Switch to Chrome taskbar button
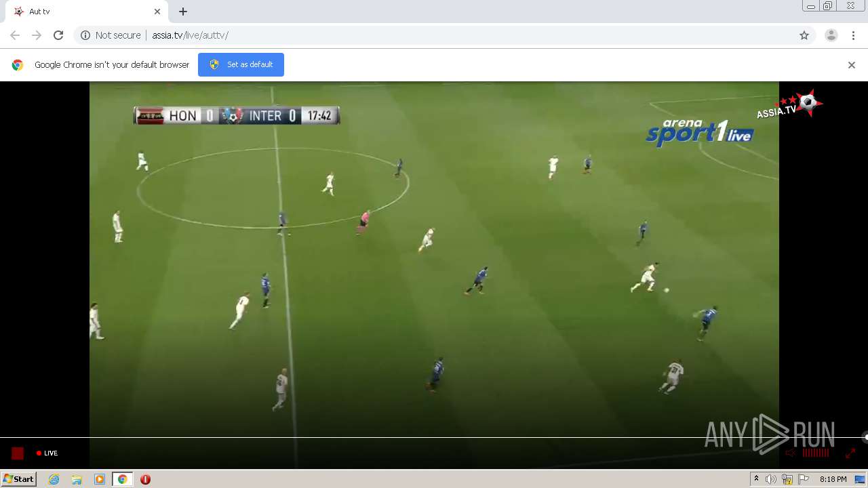Image resolution: width=868 pixels, height=488 pixels. pos(122,479)
